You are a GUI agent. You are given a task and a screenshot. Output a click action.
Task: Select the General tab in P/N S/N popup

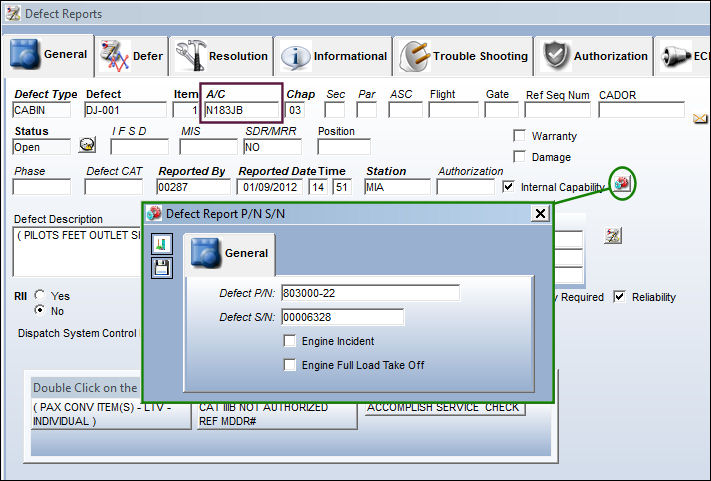[229, 254]
